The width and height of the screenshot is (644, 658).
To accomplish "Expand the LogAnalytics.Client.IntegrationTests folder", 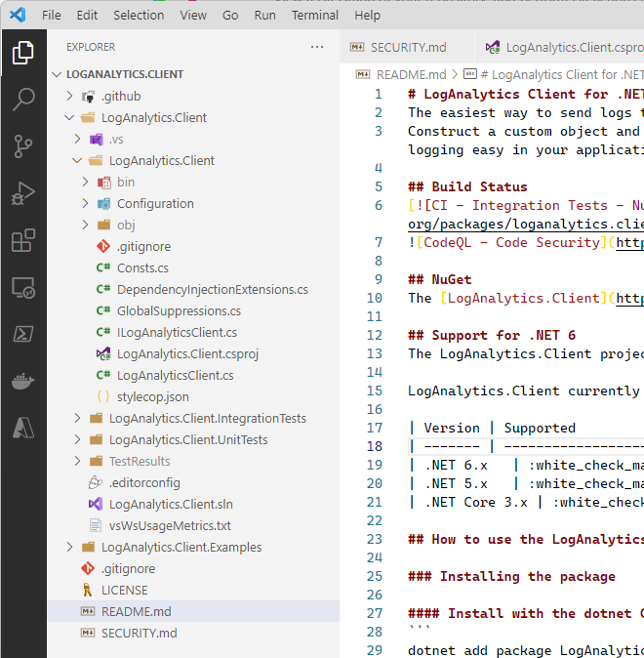I will (x=207, y=419).
